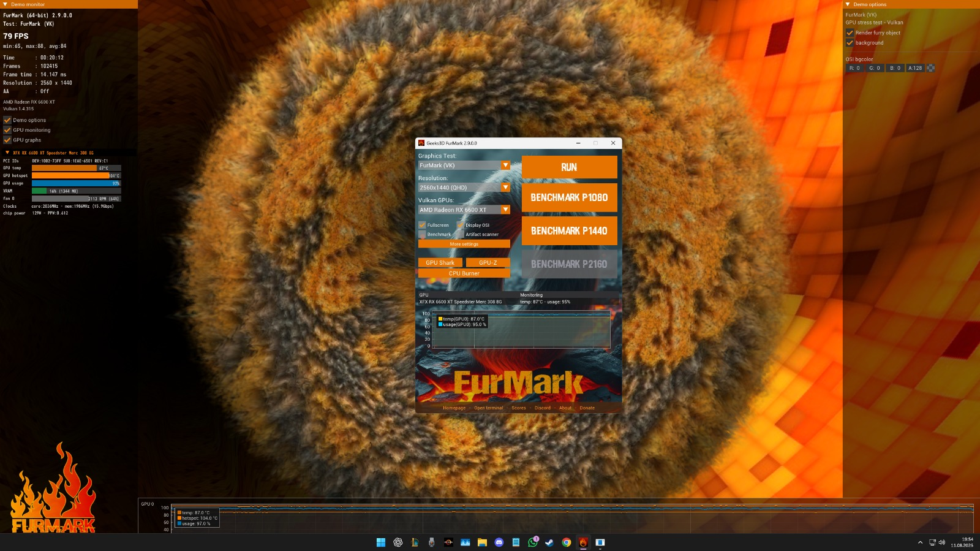Viewport: 980px width, 551px height.
Task: Click the temp/usage monitoring graph in FurMark window
Action: point(521,330)
